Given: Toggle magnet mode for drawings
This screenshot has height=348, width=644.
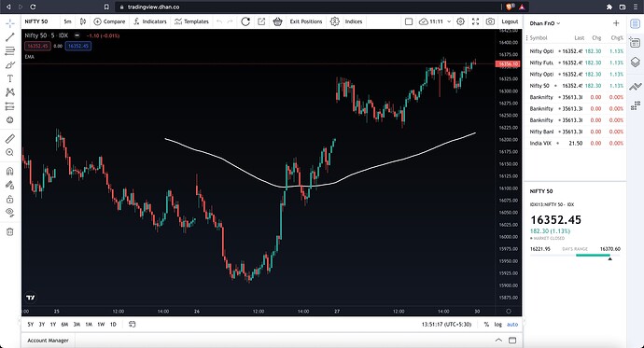Looking at the screenshot, I should coord(10,171).
